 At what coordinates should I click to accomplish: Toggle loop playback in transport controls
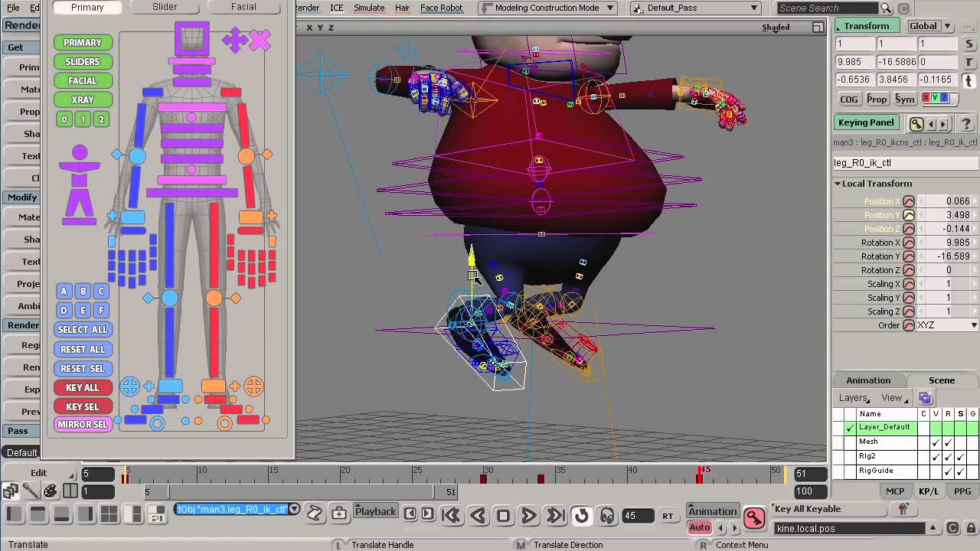click(x=580, y=516)
